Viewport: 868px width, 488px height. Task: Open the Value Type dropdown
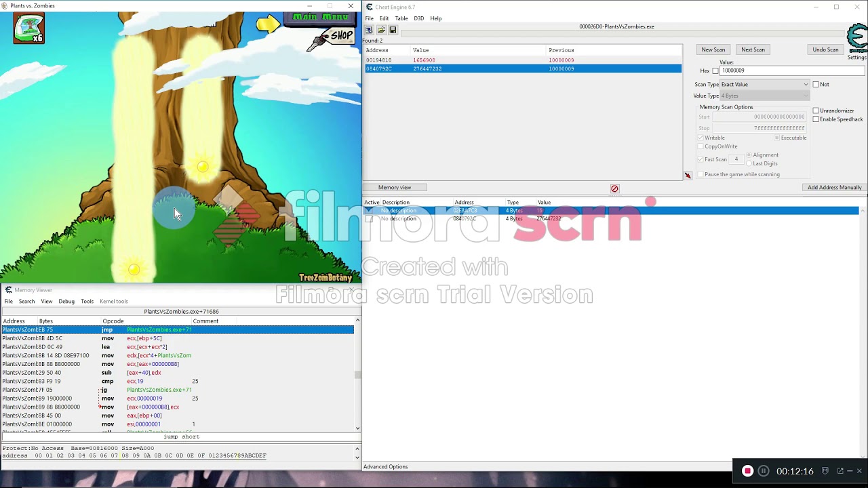tap(764, 96)
